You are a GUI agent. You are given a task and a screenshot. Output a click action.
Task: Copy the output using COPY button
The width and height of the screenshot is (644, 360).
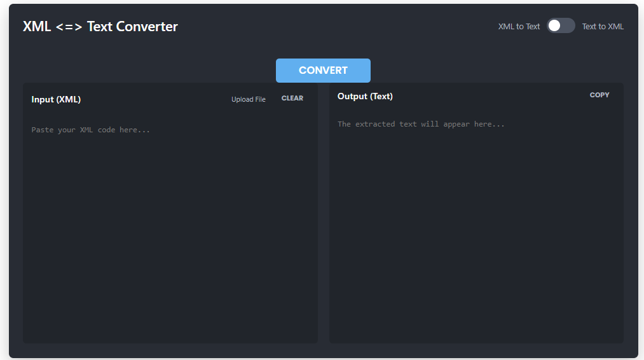pos(599,95)
